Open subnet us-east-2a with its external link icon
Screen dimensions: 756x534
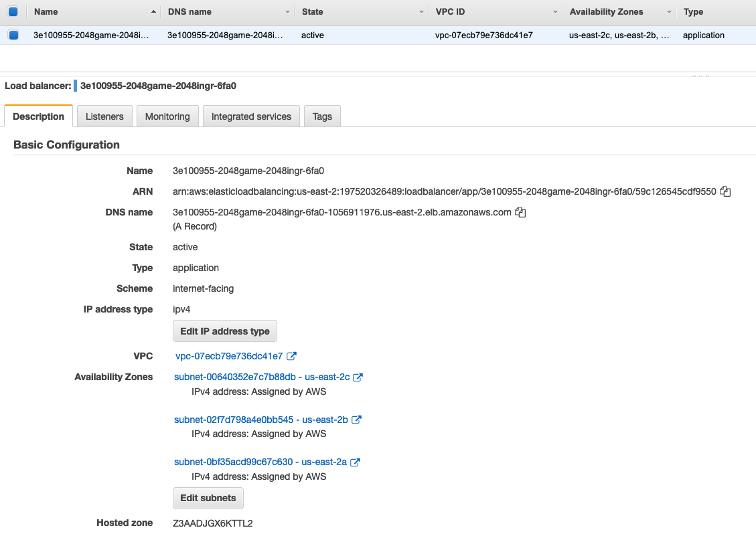(x=356, y=462)
